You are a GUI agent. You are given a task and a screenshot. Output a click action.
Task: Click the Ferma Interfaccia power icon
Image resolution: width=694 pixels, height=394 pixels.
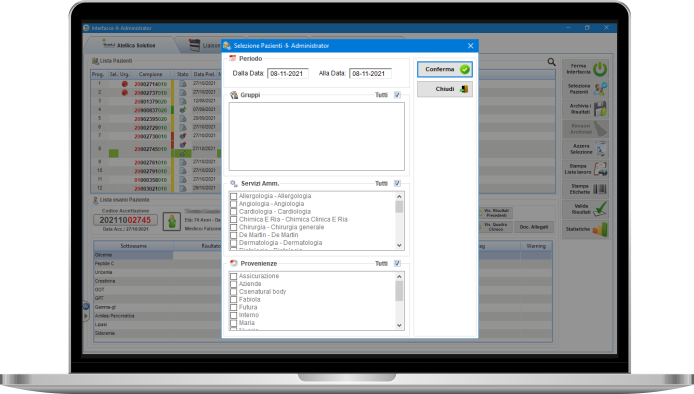pyautogui.click(x=600, y=69)
